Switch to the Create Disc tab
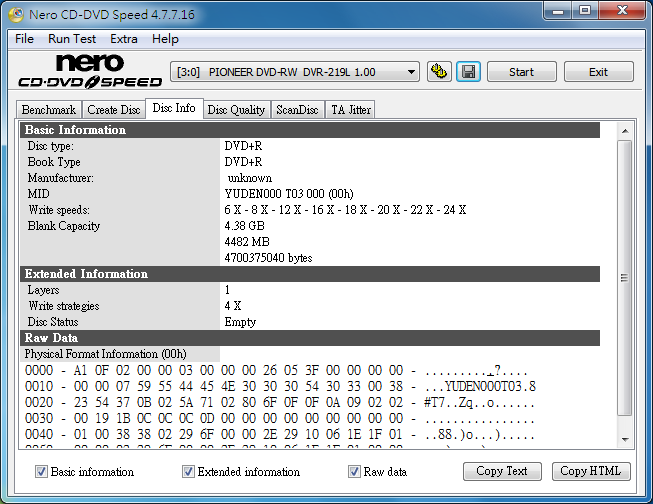 tap(114, 110)
